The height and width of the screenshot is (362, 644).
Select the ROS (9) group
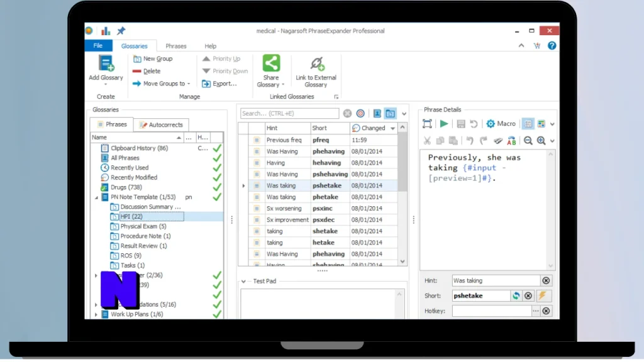click(131, 256)
